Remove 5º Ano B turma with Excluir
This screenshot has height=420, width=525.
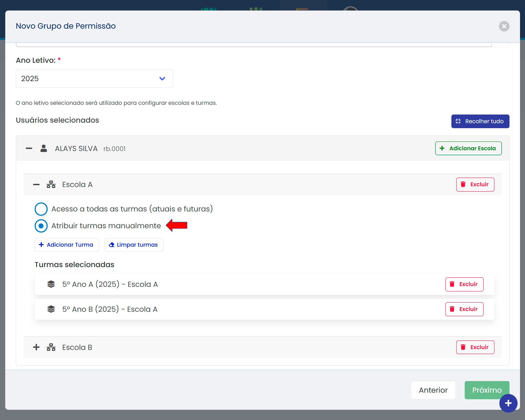pyautogui.click(x=464, y=309)
